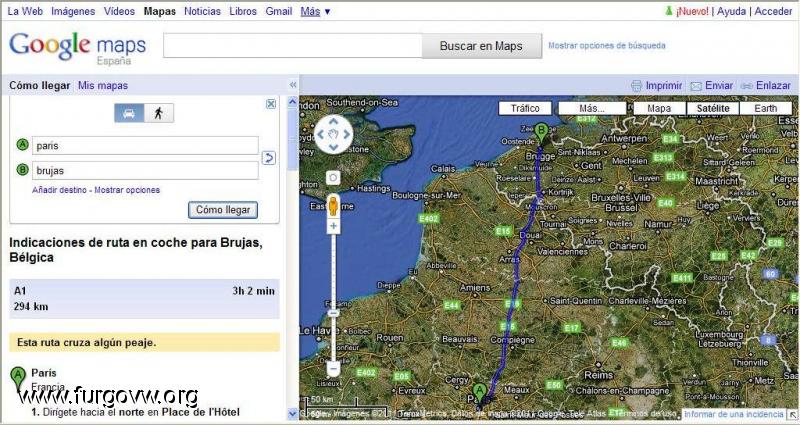Pan the map up with the arrow
This screenshot has height=425, width=800.
[x=333, y=121]
